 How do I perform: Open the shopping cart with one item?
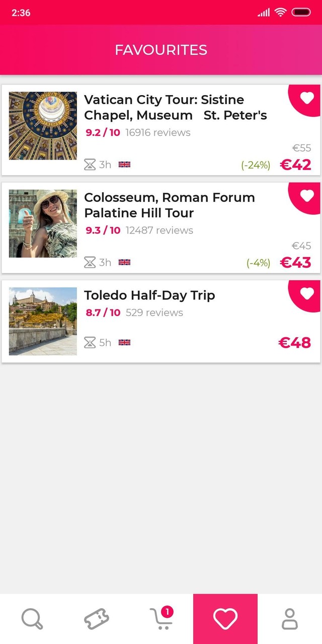(x=161, y=619)
